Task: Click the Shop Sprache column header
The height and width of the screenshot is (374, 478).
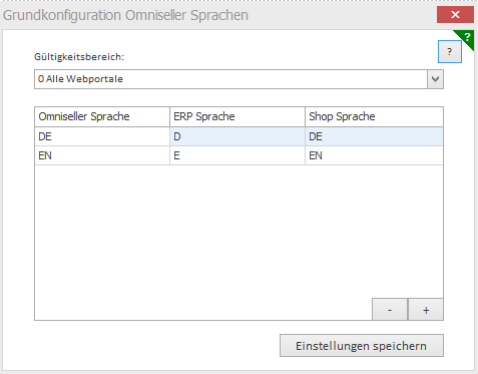Action: pos(374,116)
